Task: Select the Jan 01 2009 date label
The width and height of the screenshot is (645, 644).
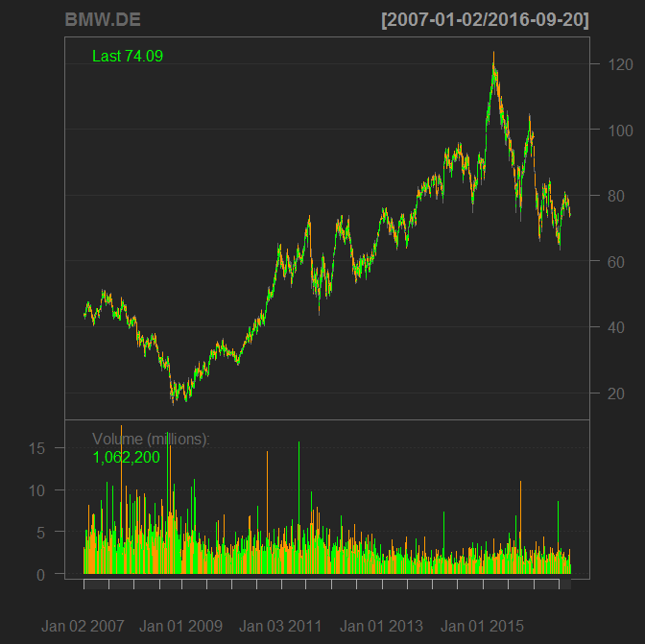Action: pos(181,626)
